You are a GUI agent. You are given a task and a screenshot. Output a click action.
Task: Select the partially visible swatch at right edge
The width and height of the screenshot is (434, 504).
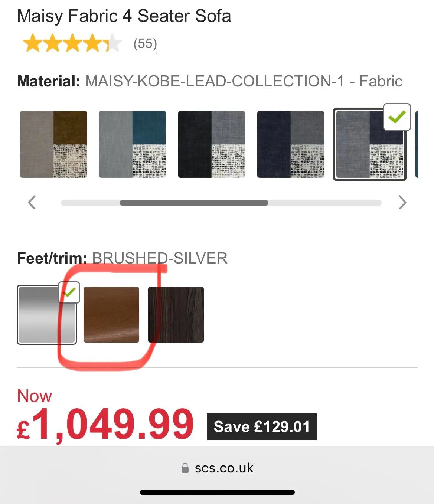tap(417, 144)
